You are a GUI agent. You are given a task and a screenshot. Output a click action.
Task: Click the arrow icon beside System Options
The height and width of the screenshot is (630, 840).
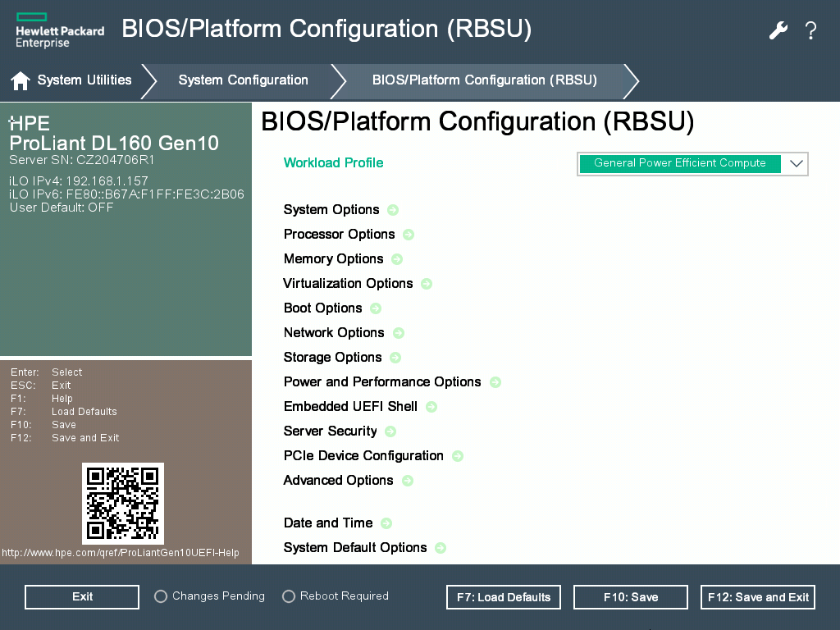pos(393,210)
